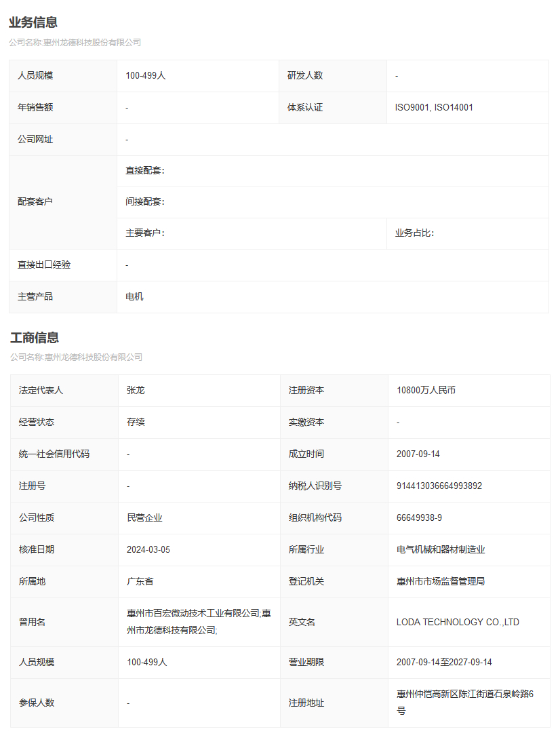Click the 统一社会信用代码 label
This screenshot has height=746, width=560.
point(54,454)
